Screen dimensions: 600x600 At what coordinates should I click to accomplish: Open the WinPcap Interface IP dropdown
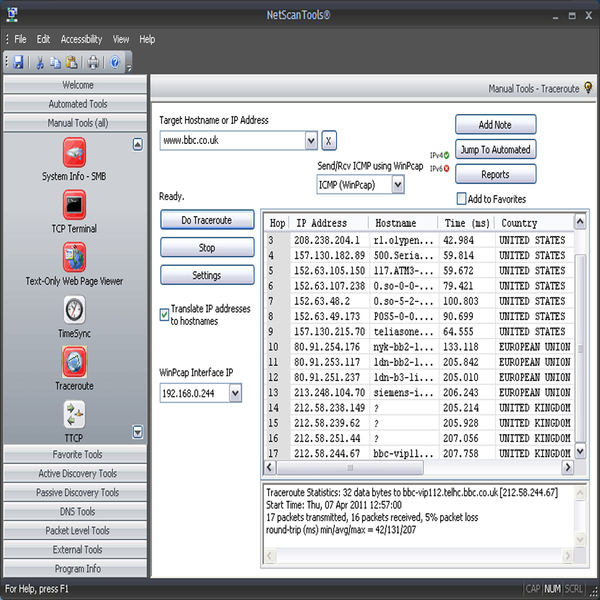[235, 393]
